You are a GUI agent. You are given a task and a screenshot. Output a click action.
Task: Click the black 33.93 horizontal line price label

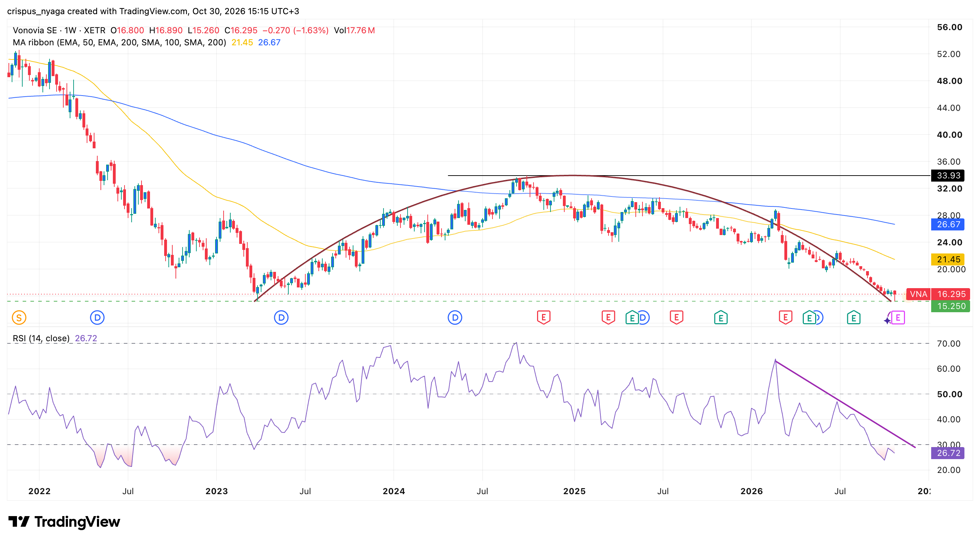click(x=948, y=176)
